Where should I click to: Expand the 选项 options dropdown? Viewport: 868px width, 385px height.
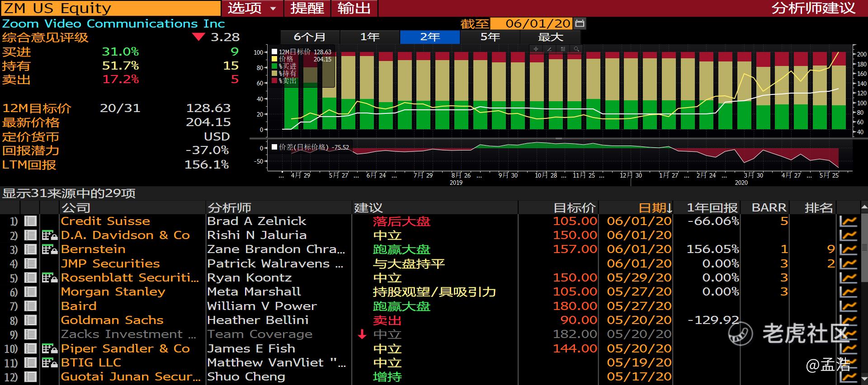coord(252,8)
